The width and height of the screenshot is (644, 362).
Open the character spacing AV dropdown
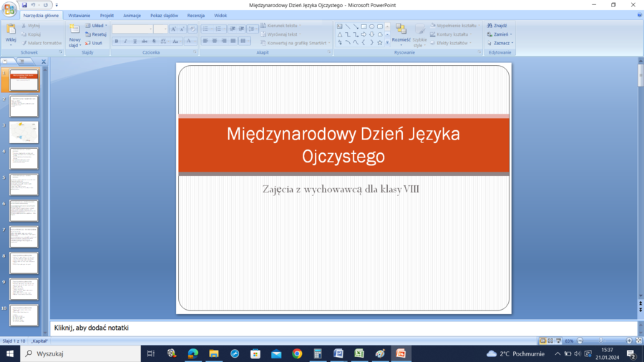tap(164, 41)
